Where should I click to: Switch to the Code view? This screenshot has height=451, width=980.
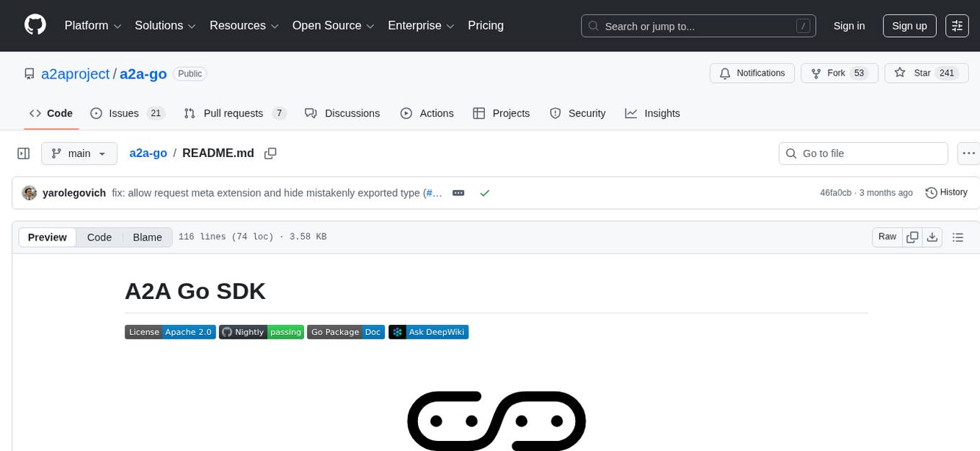(99, 237)
